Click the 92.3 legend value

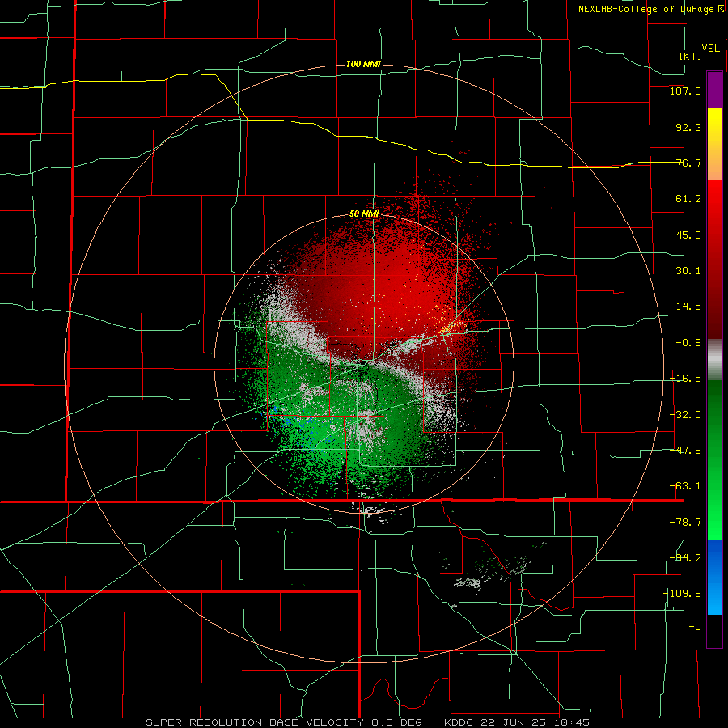click(x=688, y=127)
